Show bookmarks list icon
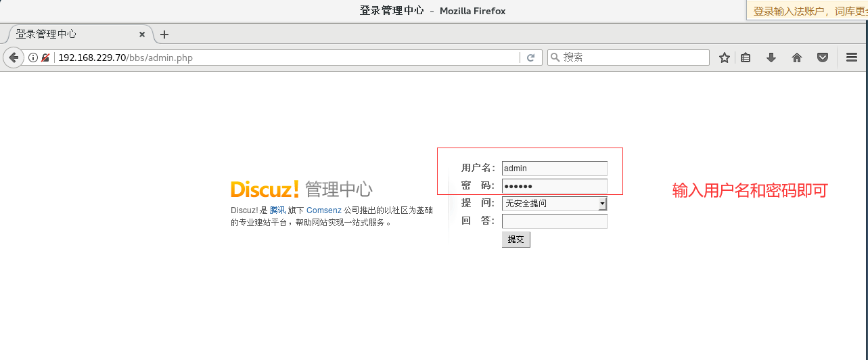 pos(746,58)
